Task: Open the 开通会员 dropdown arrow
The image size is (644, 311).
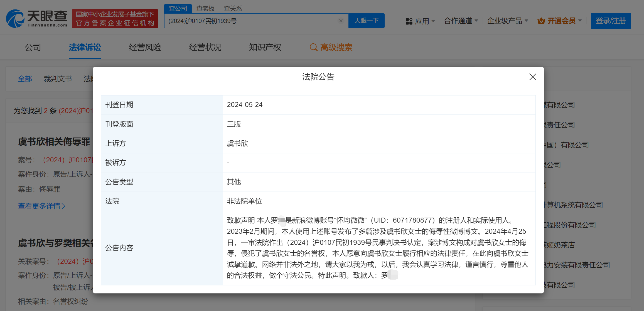Action: (580, 21)
